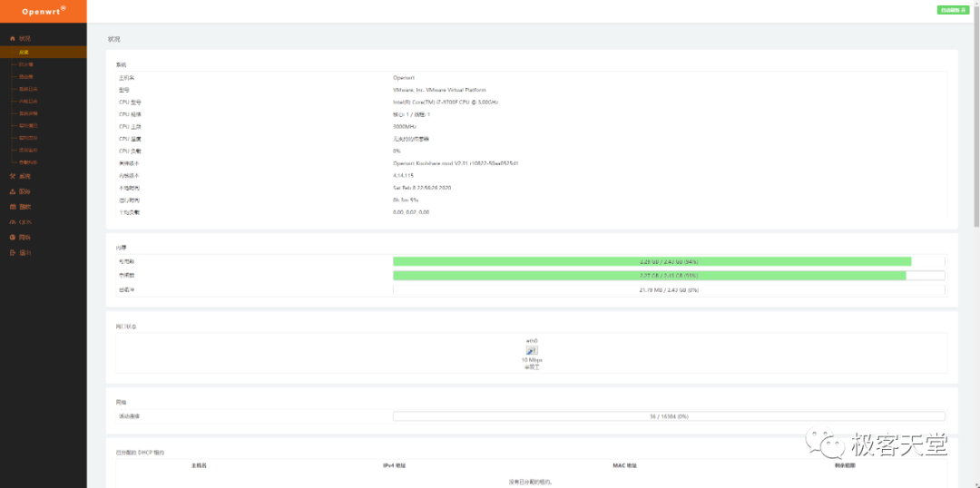Click the available memory 94% progress bar
Image resolution: width=980 pixels, height=488 pixels.
[x=669, y=261]
